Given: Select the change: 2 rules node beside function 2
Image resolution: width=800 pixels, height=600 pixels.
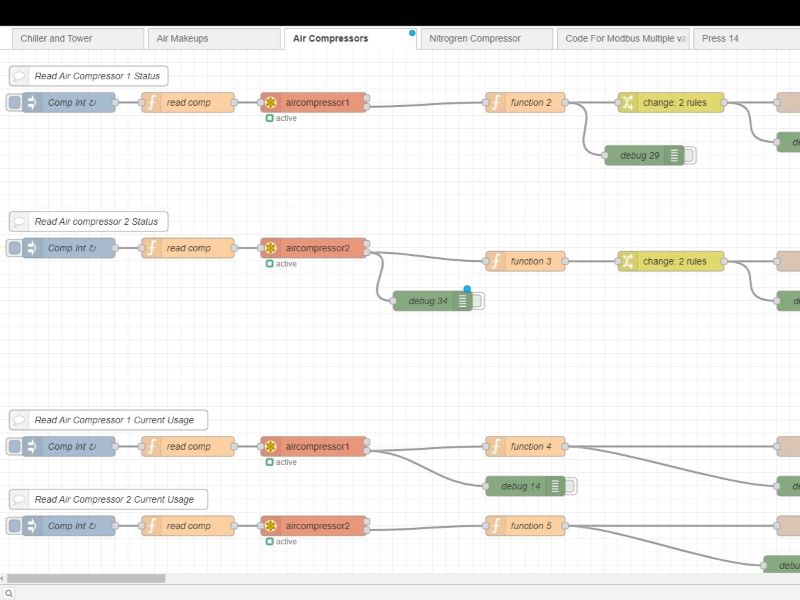Looking at the screenshot, I should [x=670, y=103].
